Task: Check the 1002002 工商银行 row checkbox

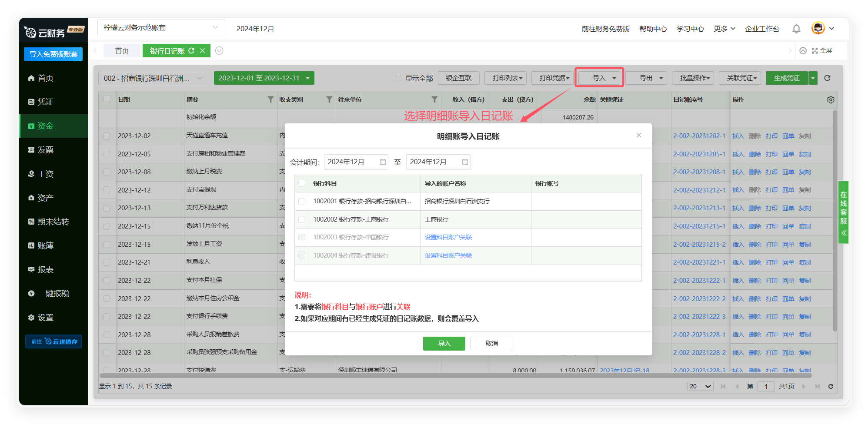Action: pyautogui.click(x=302, y=219)
